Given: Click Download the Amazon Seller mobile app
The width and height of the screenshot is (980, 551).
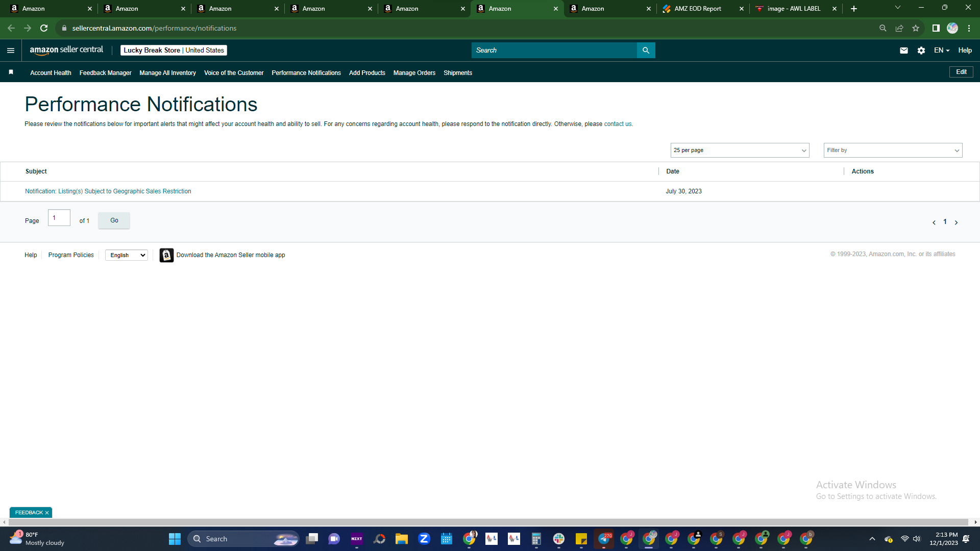Looking at the screenshot, I should (x=231, y=255).
